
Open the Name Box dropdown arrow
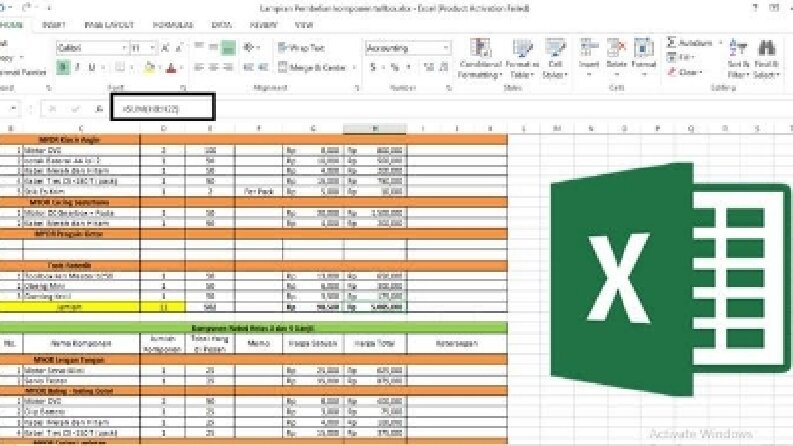click(x=13, y=109)
